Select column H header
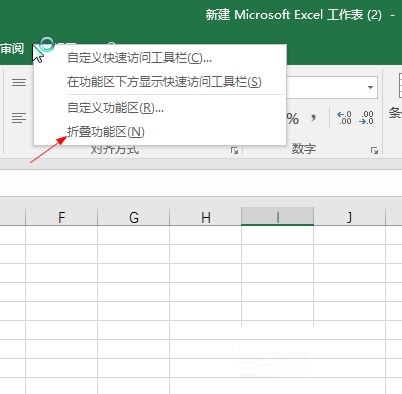This screenshot has width=402, height=394. [x=206, y=217]
